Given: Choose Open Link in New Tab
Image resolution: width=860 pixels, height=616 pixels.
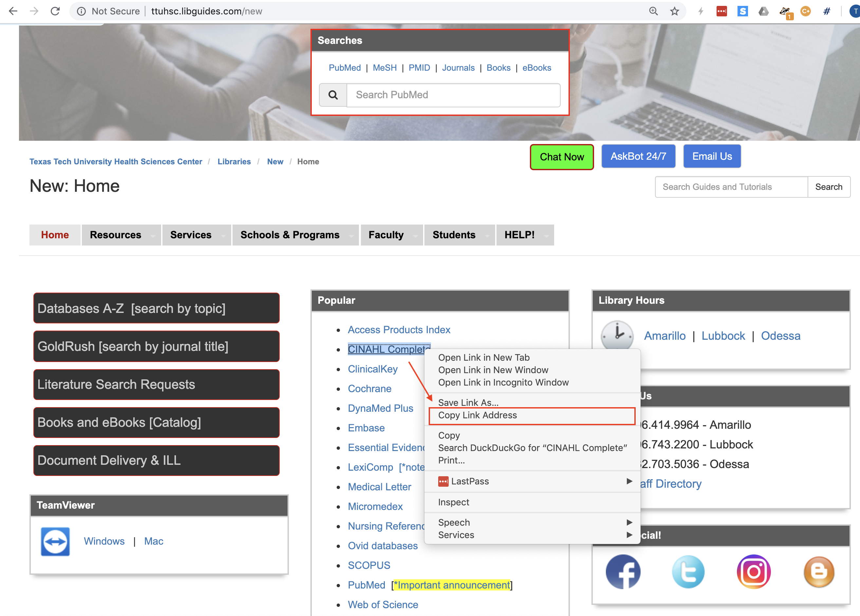Looking at the screenshot, I should [532, 357].
